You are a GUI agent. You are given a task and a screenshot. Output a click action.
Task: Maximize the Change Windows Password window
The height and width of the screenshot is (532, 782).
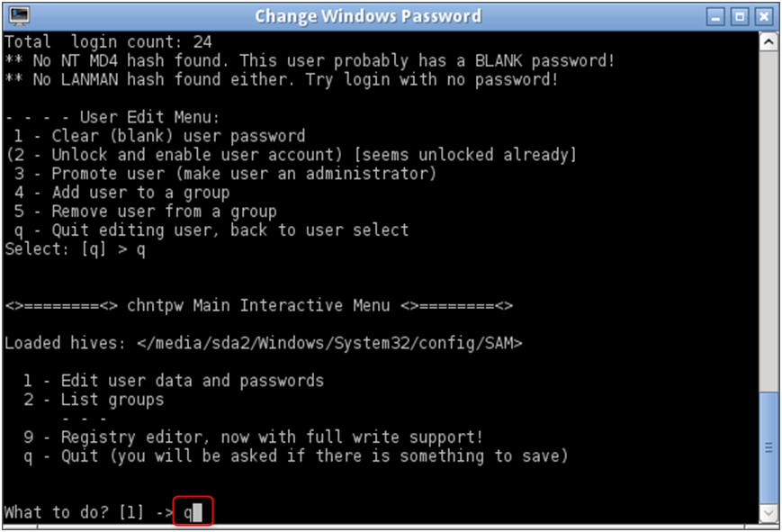click(x=740, y=16)
